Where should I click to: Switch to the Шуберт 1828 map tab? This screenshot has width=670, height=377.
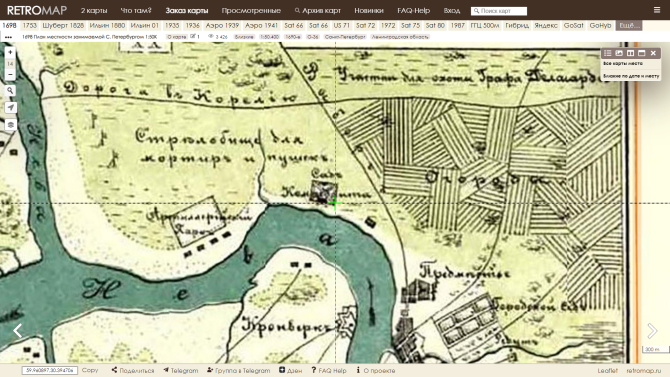(x=63, y=26)
